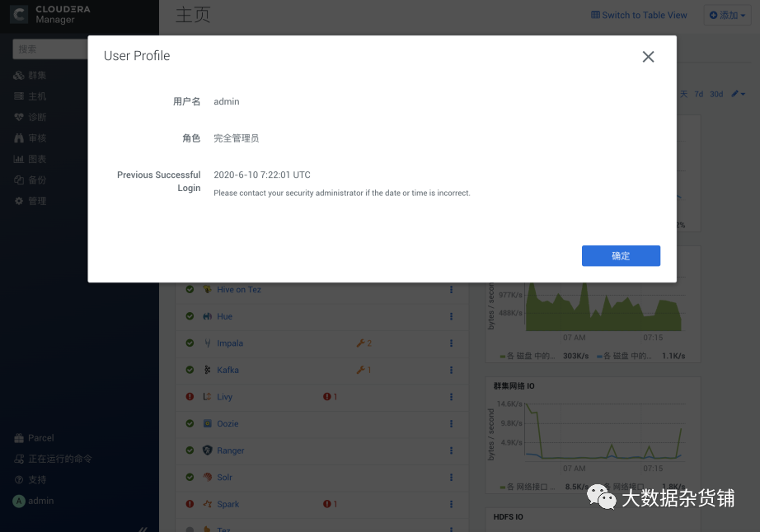Click Hue good health status icon
Image resolution: width=760 pixels, height=532 pixels.
click(x=190, y=316)
